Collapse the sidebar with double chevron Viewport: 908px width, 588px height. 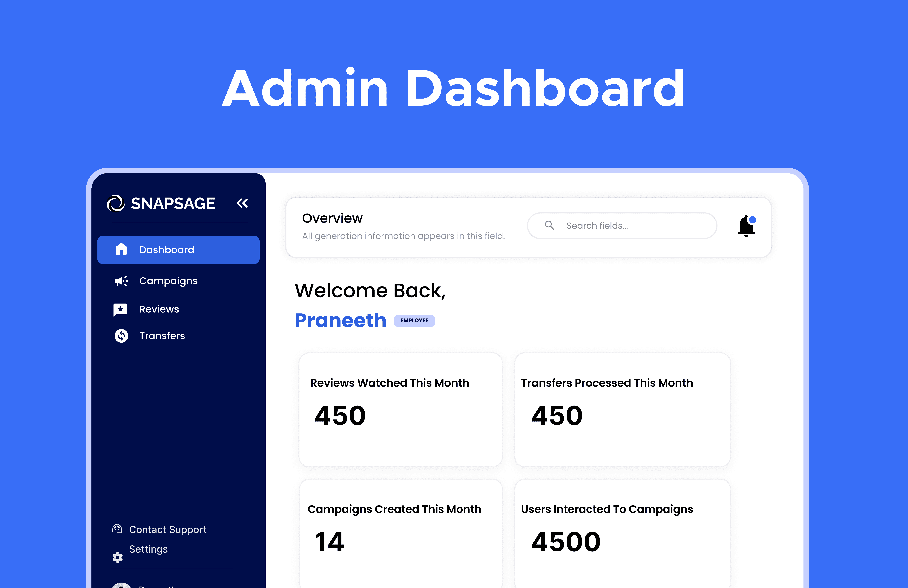click(x=242, y=203)
